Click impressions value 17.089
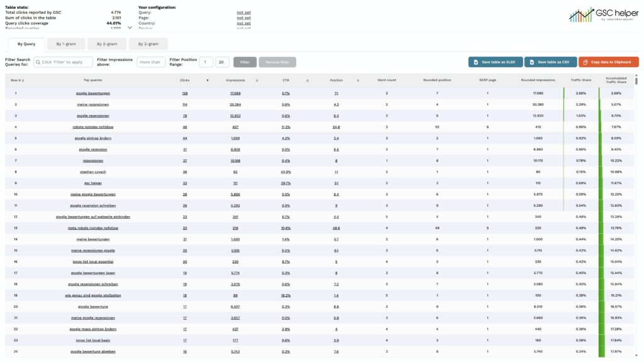644x362 pixels. [x=235, y=93]
